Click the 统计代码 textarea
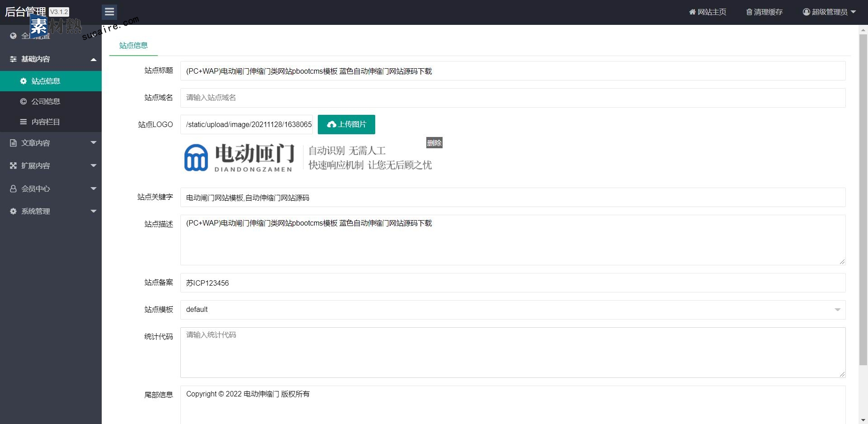Viewport: 868px width, 424px height. 513,353
